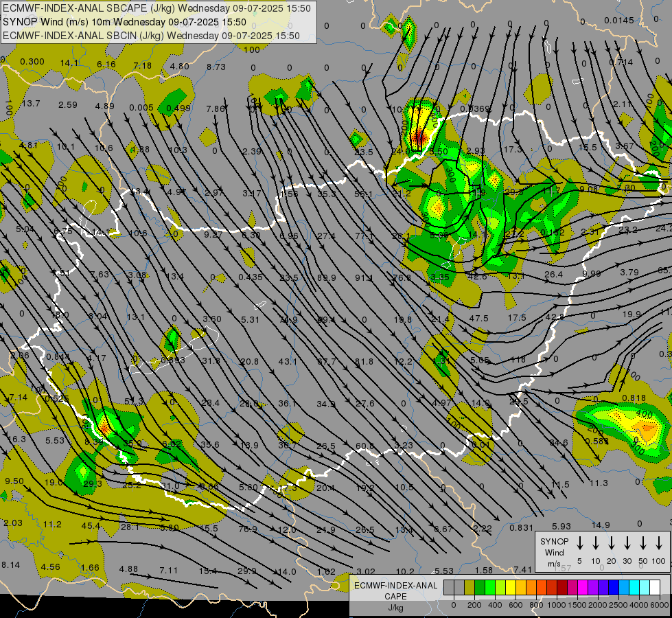Click the wind arrow above the 50 m/s label
The height and width of the screenshot is (618, 672).
[x=643, y=543]
